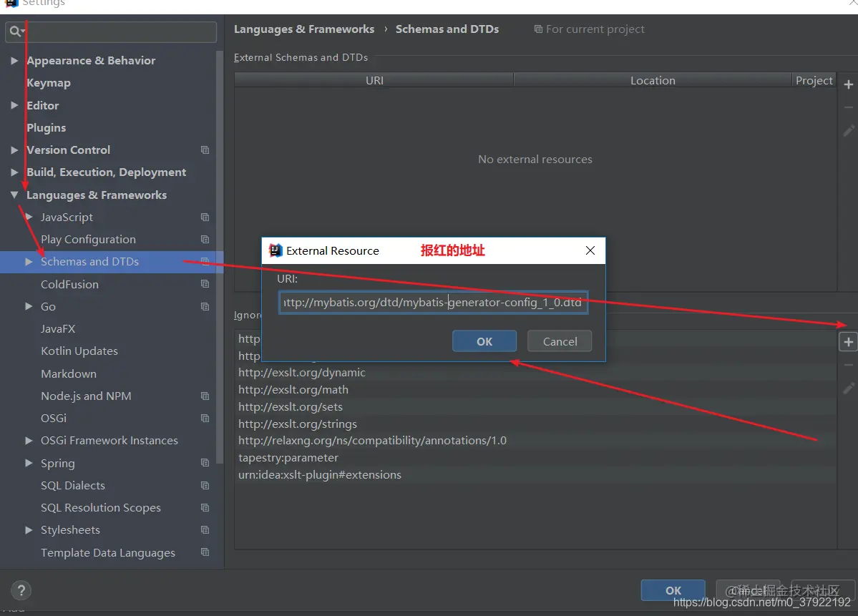The image size is (858, 616).
Task: Select Play Configuration item
Action: click(x=88, y=239)
